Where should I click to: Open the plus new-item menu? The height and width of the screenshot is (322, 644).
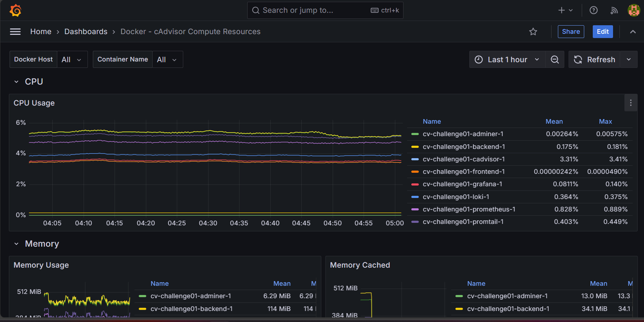pyautogui.click(x=565, y=10)
